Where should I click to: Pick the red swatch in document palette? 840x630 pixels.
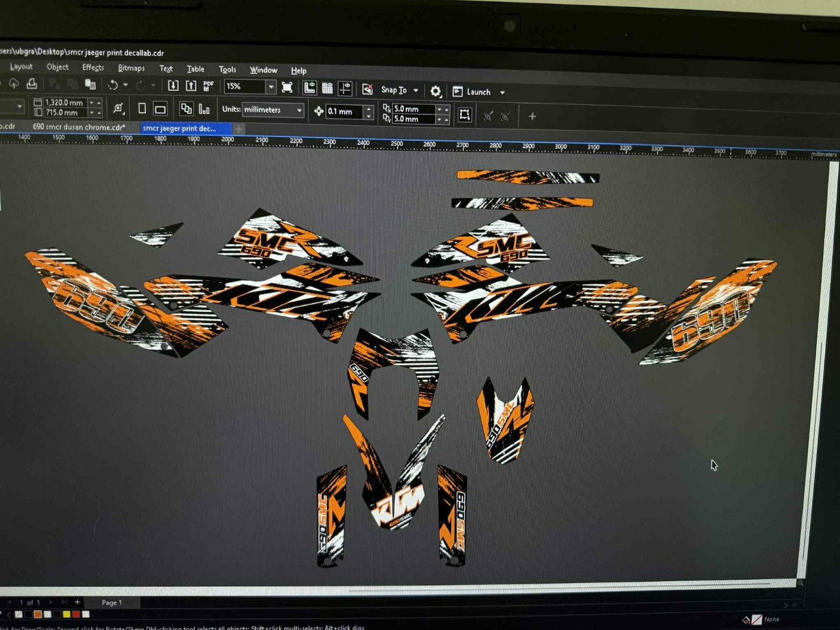76,614
